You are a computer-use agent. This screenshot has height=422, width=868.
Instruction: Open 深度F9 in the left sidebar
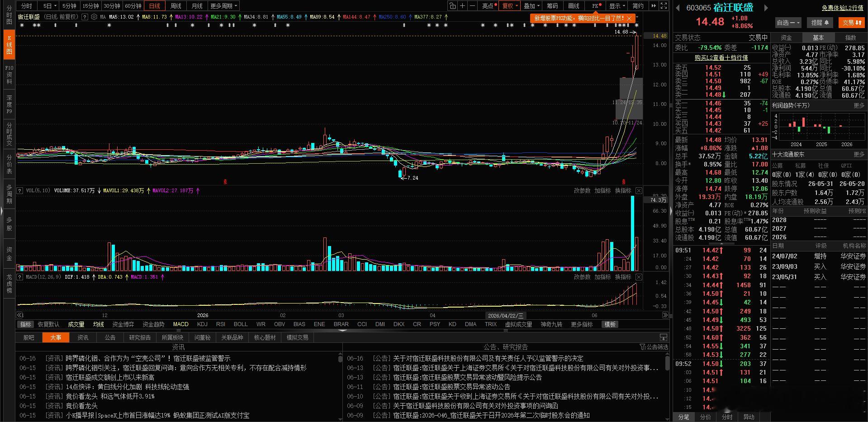9,104
